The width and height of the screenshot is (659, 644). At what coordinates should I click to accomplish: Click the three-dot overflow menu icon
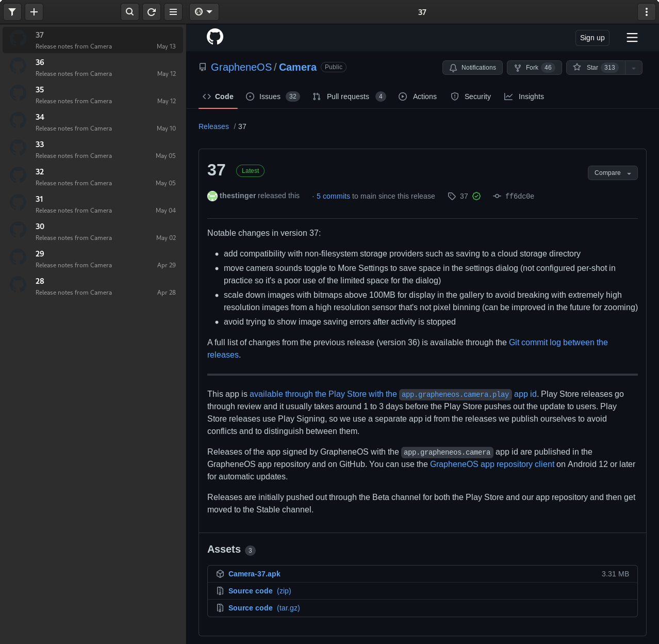point(647,12)
